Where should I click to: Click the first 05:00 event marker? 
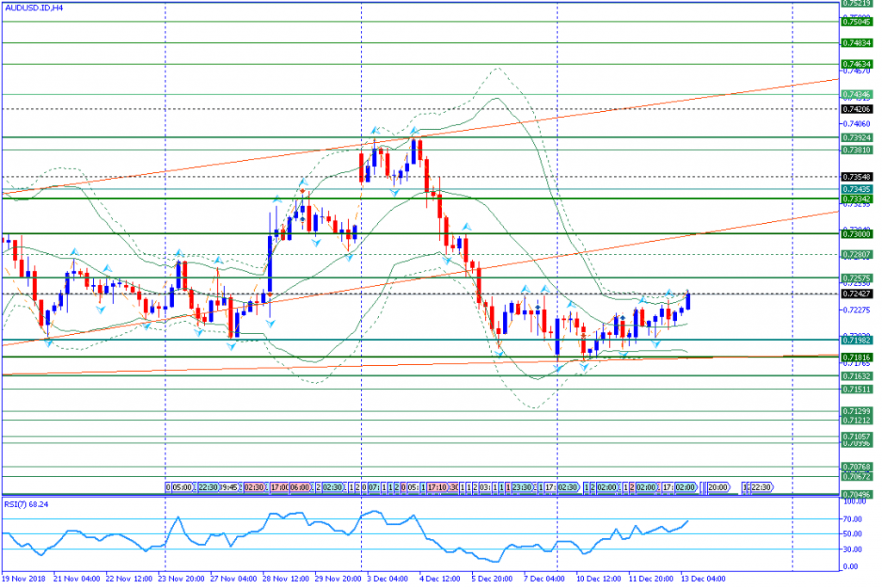pyautogui.click(x=181, y=487)
